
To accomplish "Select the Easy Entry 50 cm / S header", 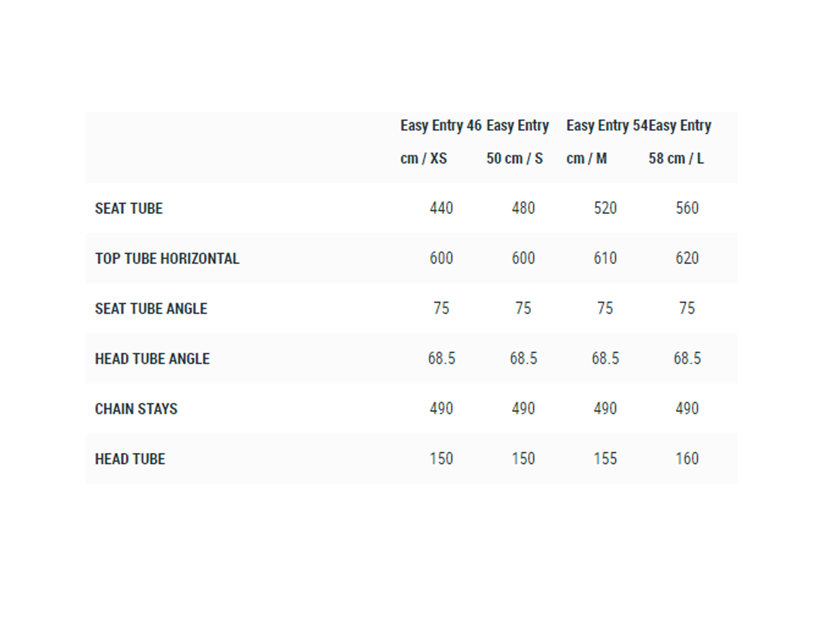I will 517,142.
